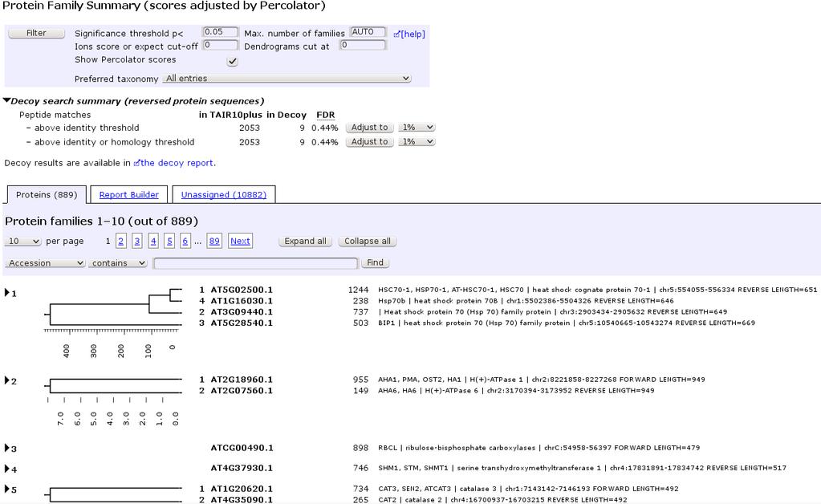Go to page 2
The image size is (821, 504).
pyautogui.click(x=121, y=241)
